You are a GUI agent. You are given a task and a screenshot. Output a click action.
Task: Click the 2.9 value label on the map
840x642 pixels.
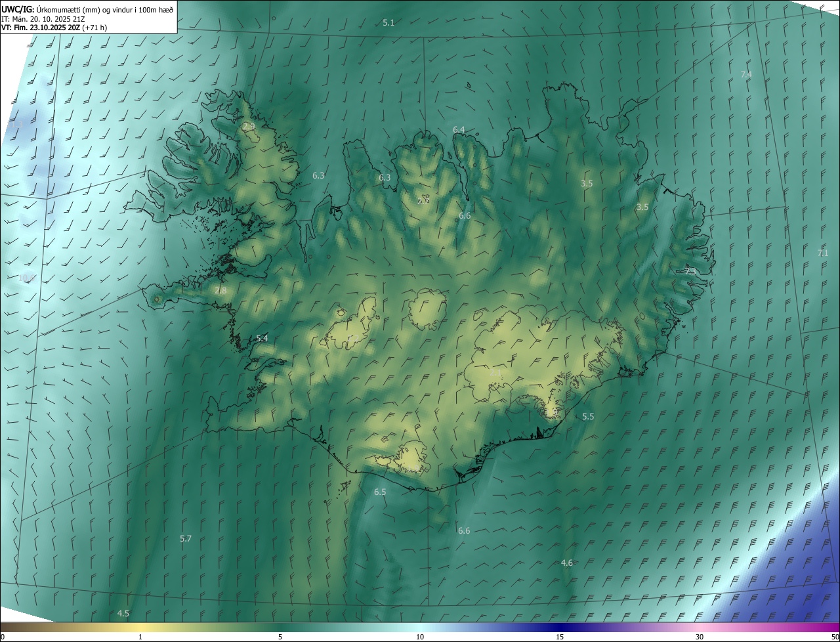[249, 126]
